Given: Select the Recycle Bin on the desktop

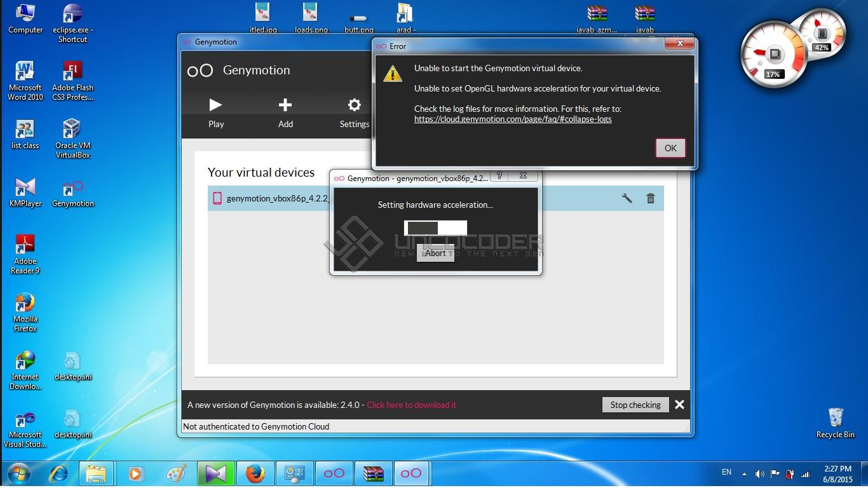Looking at the screenshot, I should [x=836, y=423].
